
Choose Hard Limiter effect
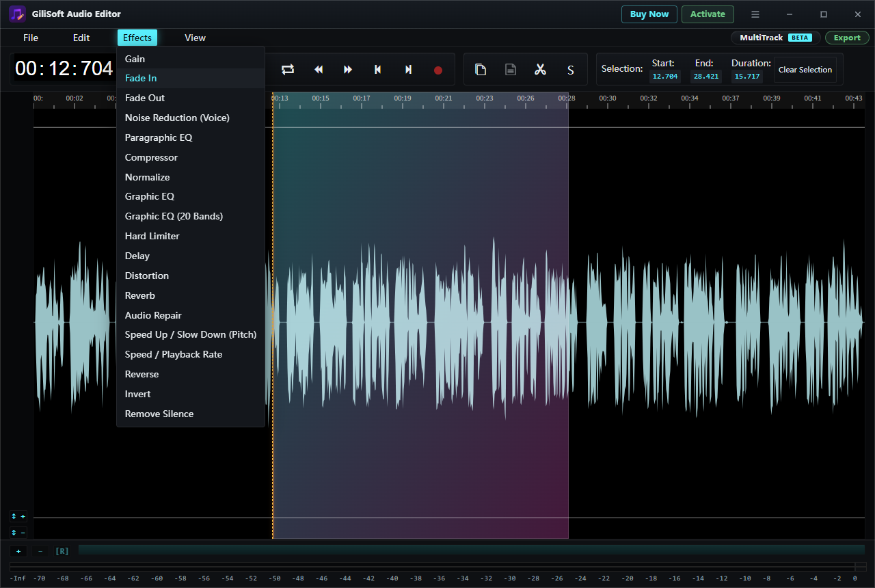(191, 236)
